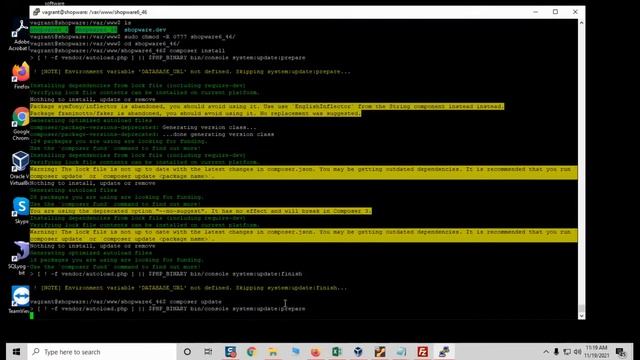Open Task View from the taskbar
The width and height of the screenshot is (640, 360).
208,351
